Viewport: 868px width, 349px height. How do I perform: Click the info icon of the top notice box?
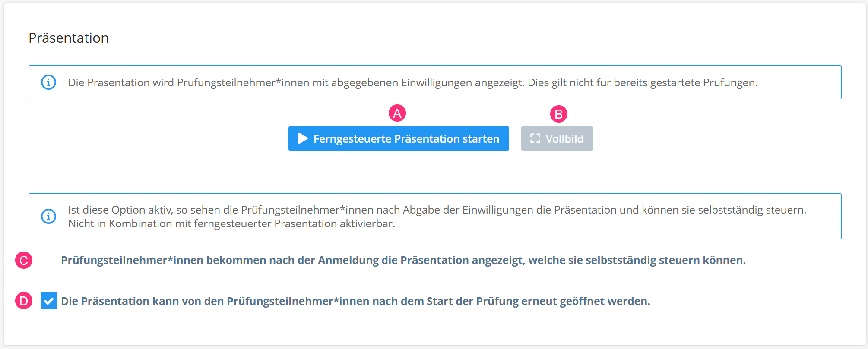click(48, 82)
